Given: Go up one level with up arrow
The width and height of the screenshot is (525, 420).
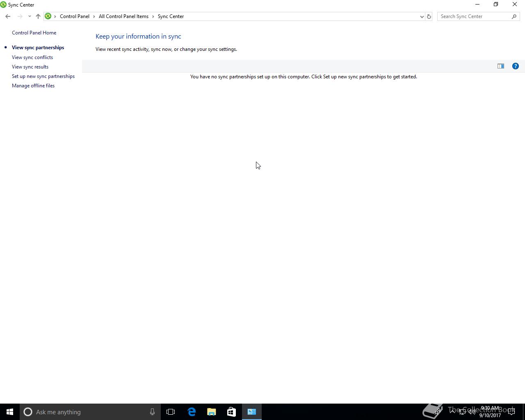Looking at the screenshot, I should [38, 16].
